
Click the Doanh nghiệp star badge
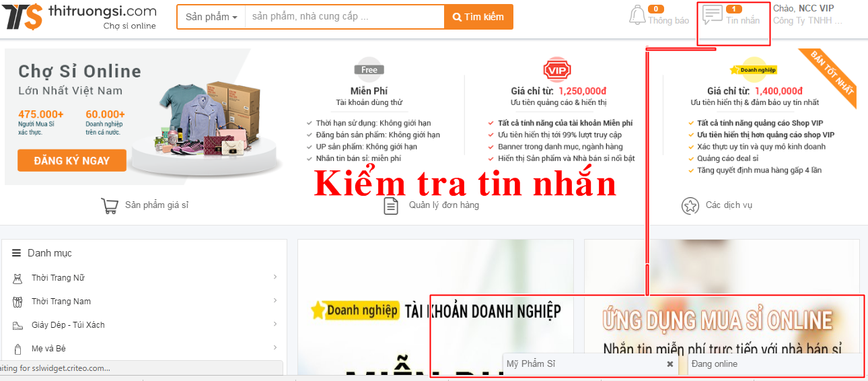[753, 70]
